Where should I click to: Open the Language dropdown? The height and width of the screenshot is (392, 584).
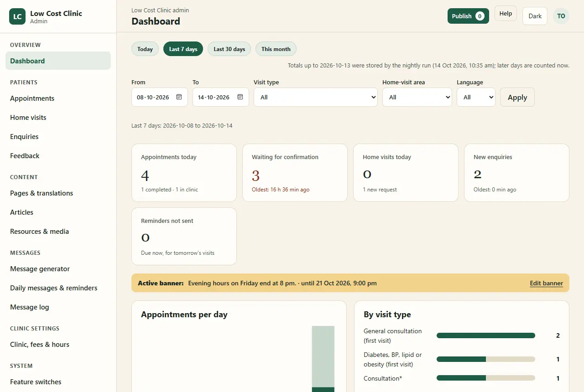point(476,97)
